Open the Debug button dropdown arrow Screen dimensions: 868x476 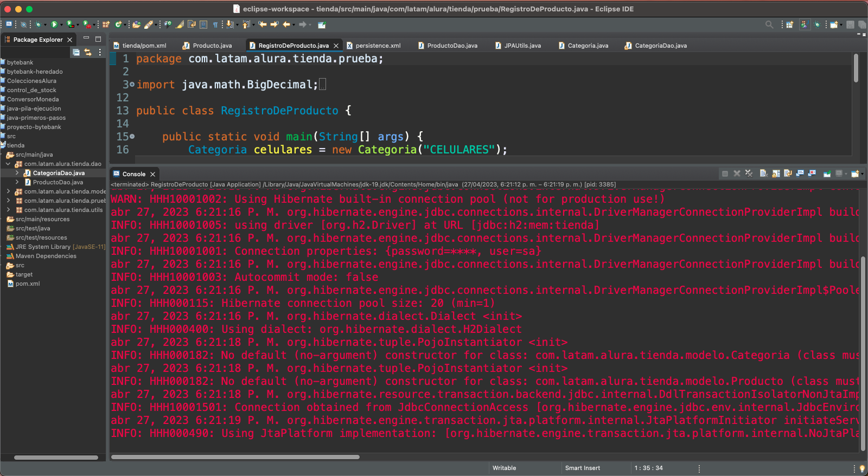point(45,25)
